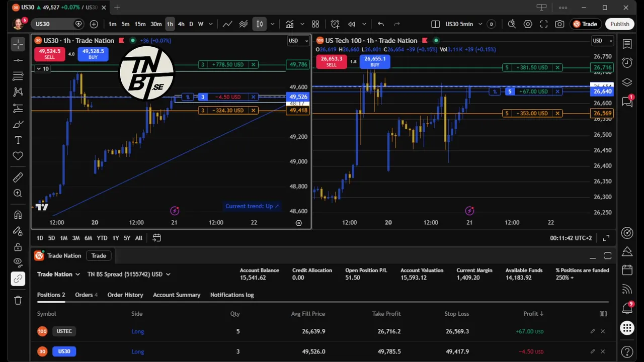
Task: Click the Publish button
Action: pyautogui.click(x=619, y=24)
